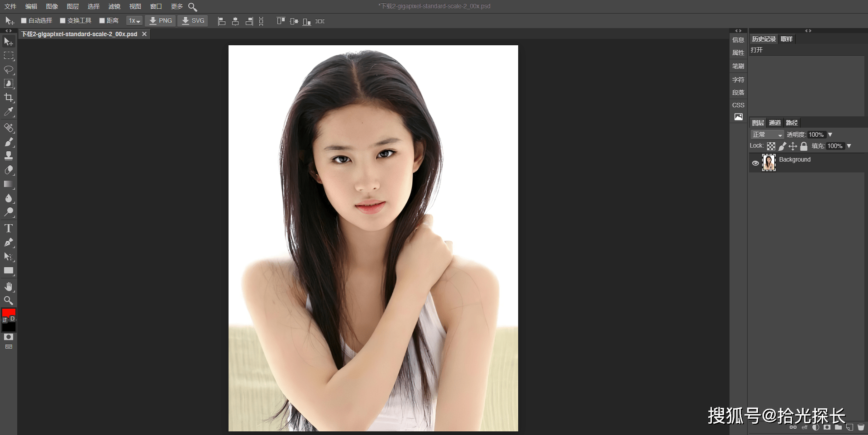Select the Clone Stamp tool

click(9, 156)
